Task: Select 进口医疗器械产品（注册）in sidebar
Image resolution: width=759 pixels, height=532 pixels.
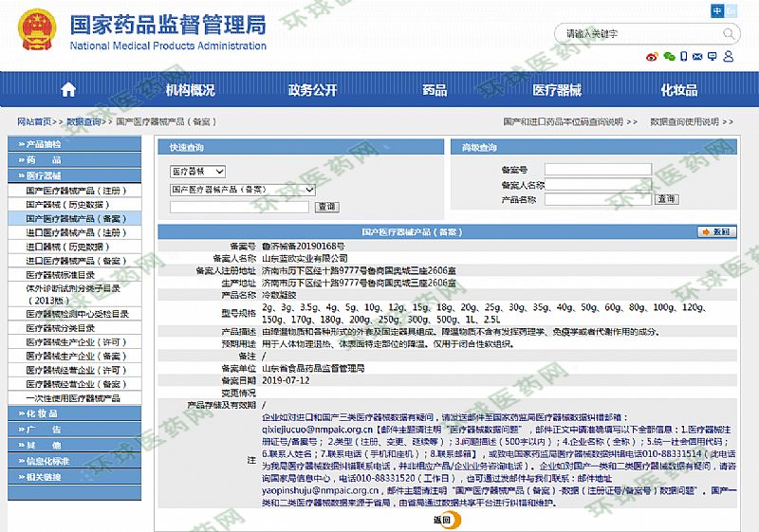Action: click(x=76, y=232)
